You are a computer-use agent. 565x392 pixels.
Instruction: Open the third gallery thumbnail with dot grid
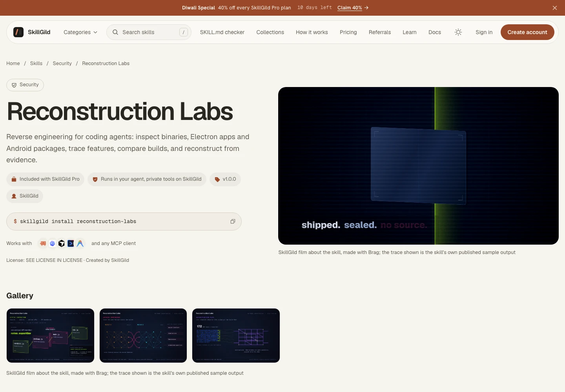(x=236, y=336)
